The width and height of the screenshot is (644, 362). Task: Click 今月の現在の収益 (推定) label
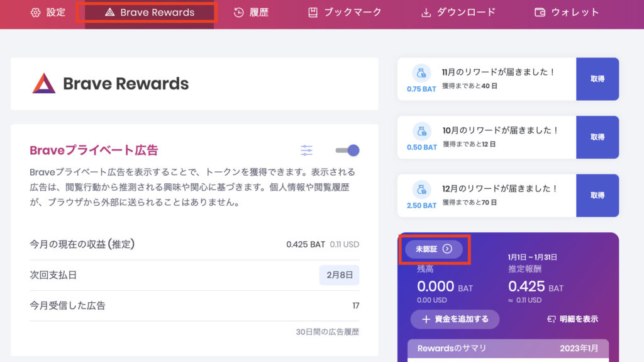pos(82,244)
